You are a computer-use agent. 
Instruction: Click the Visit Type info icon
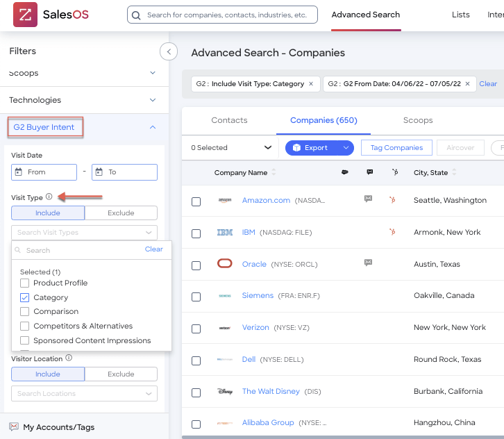(49, 197)
